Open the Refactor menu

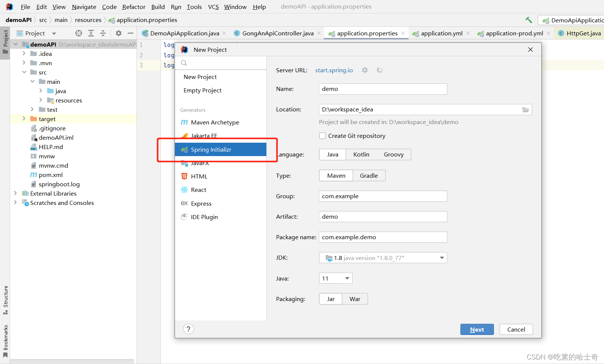click(x=134, y=7)
